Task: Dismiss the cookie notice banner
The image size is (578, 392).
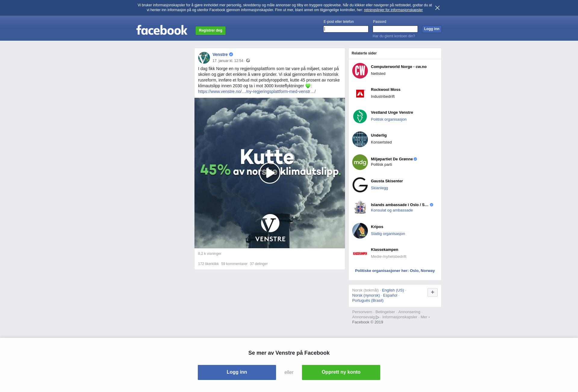Action: [x=437, y=8]
